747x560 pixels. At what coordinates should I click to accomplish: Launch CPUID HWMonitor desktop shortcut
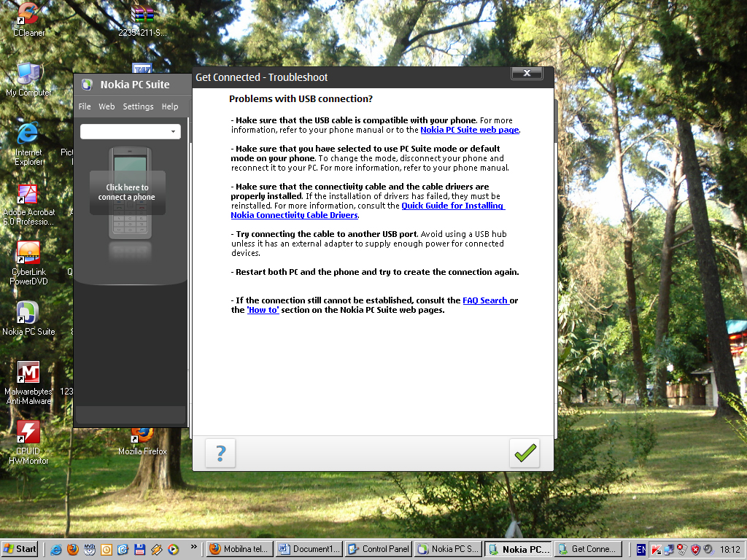click(28, 442)
